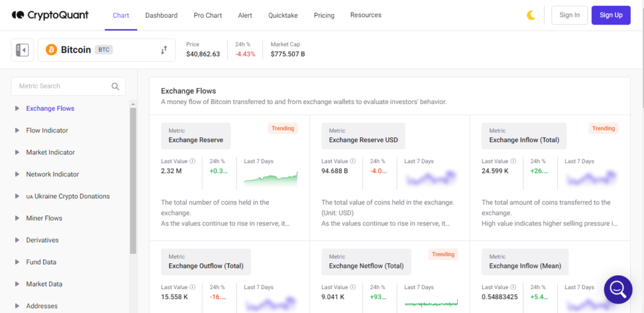
Task: Open the Exchange Reserve 7-day sparkline
Action: tap(270, 179)
